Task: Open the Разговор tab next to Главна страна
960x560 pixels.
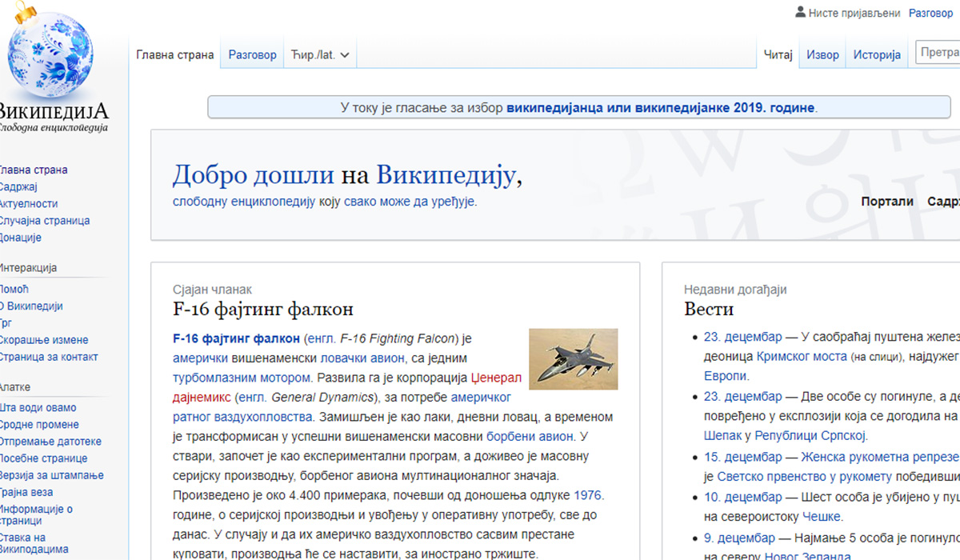Action: (253, 55)
